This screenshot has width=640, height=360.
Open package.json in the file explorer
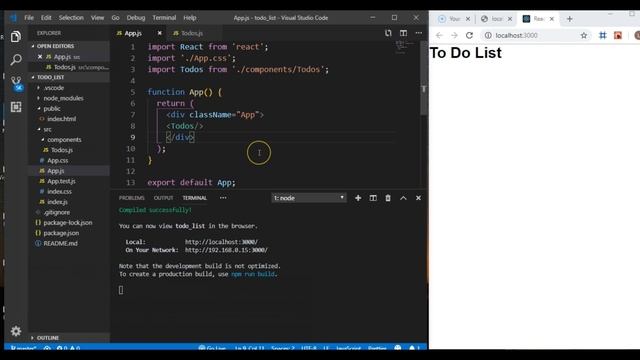[x=61, y=233]
